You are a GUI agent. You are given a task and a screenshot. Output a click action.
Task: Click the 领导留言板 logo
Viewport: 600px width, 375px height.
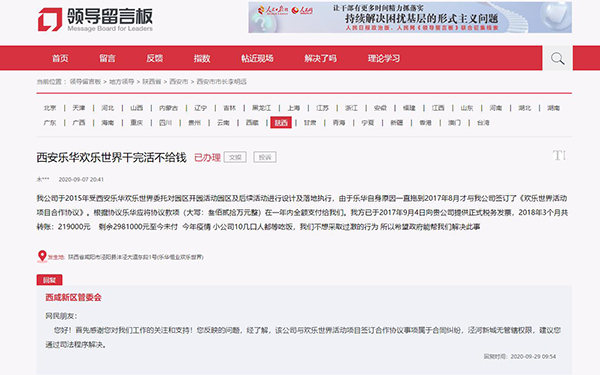pos(95,19)
